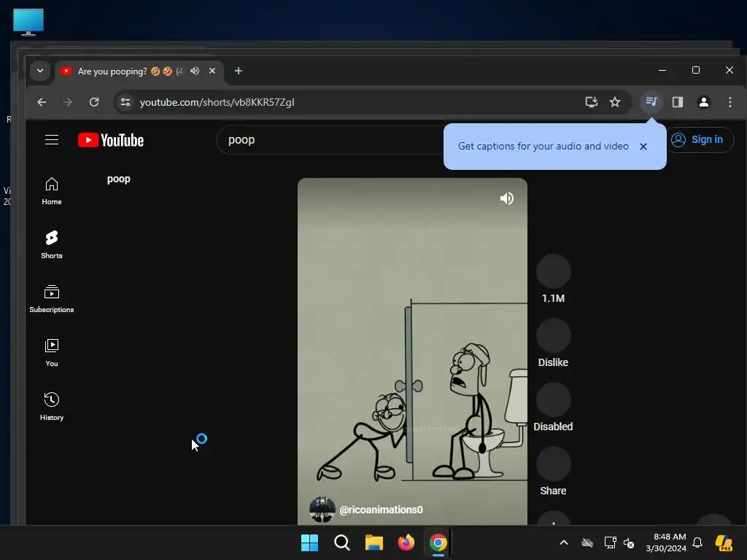
Task: Open the @ricoanimations0 channel link
Action: coord(381,510)
